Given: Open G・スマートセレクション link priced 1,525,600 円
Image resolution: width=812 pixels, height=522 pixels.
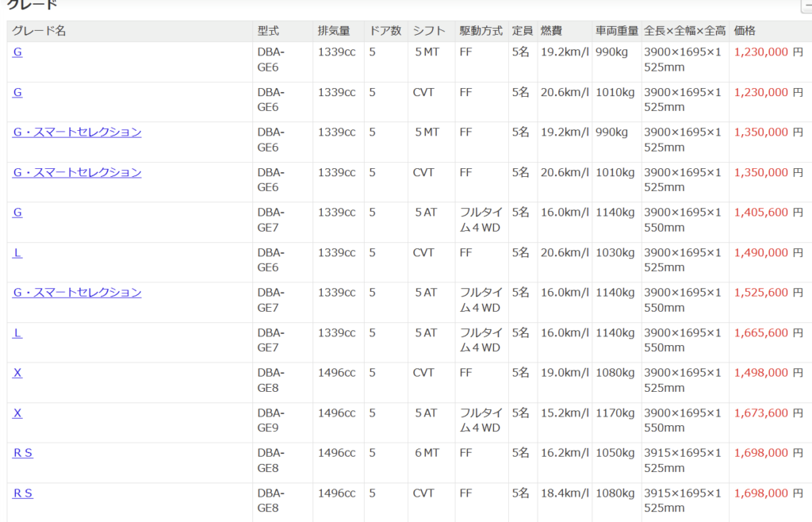Looking at the screenshot, I should 77,292.
